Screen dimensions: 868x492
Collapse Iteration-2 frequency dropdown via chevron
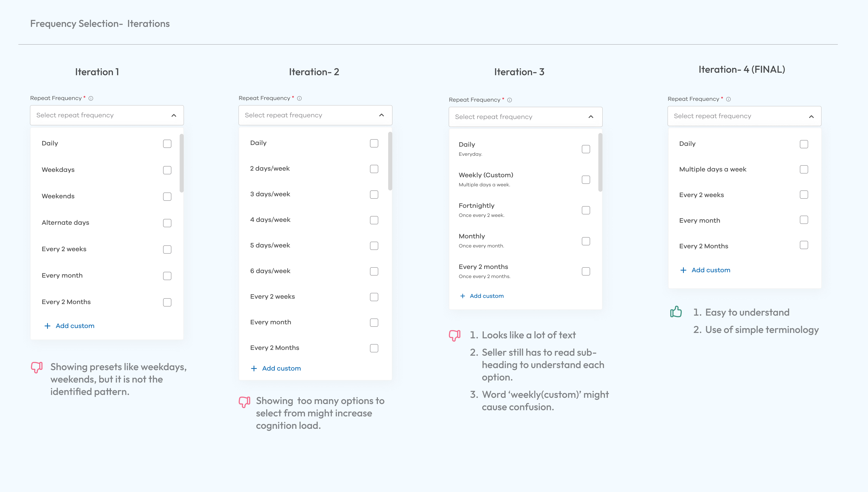point(382,115)
